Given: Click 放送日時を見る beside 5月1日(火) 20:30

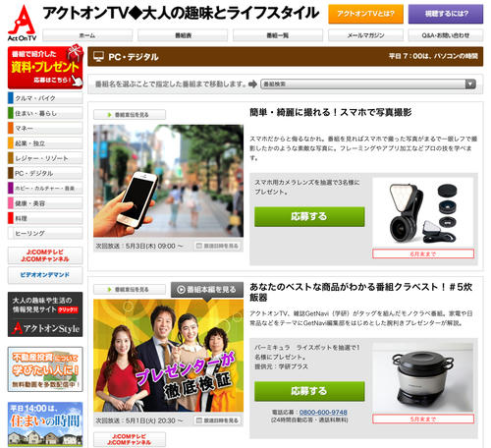Looking at the screenshot, I should [218, 420].
